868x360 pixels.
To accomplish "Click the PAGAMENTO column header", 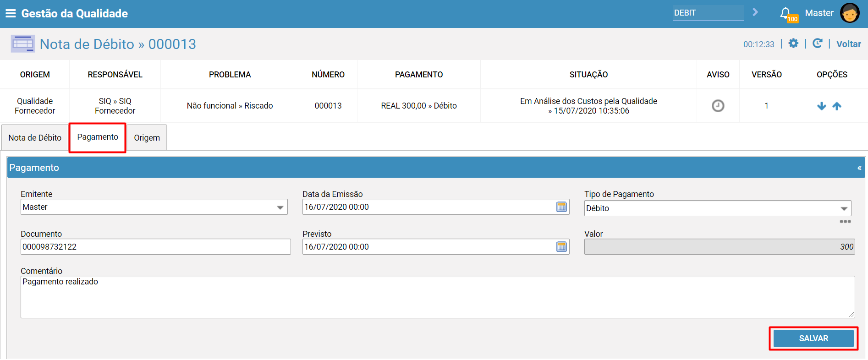I will coord(419,75).
